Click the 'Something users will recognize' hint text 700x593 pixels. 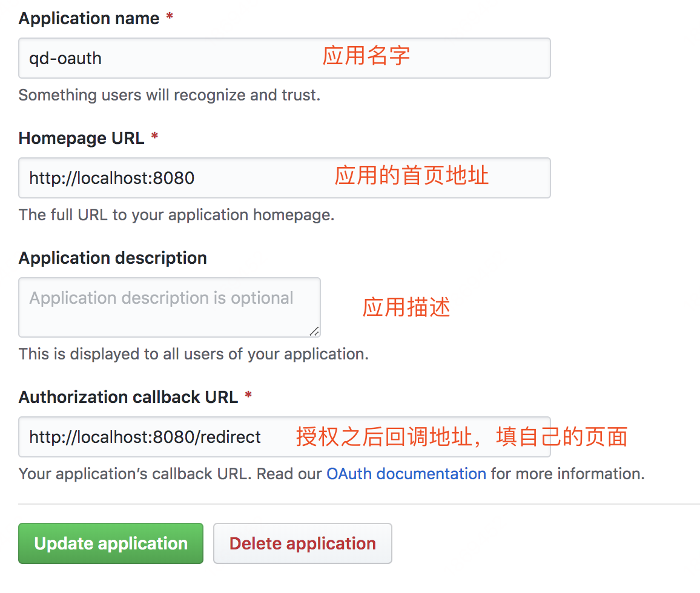click(169, 95)
